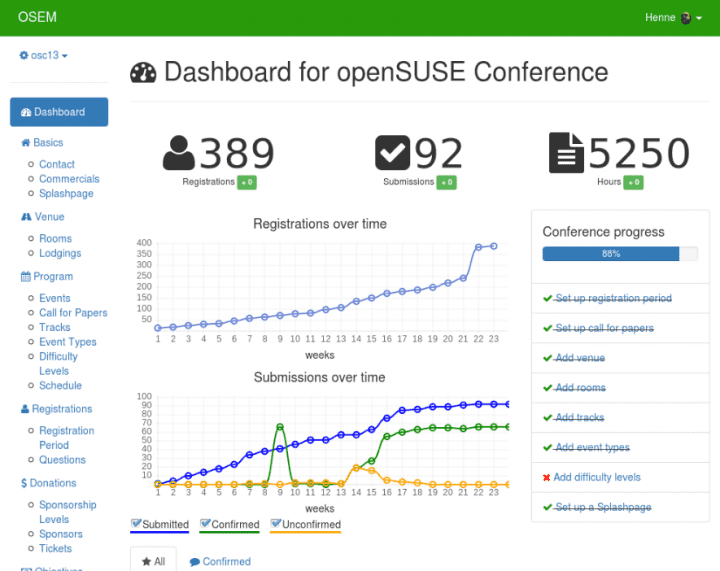
Task: Open the Basics section in the sidebar
Action: [42, 143]
